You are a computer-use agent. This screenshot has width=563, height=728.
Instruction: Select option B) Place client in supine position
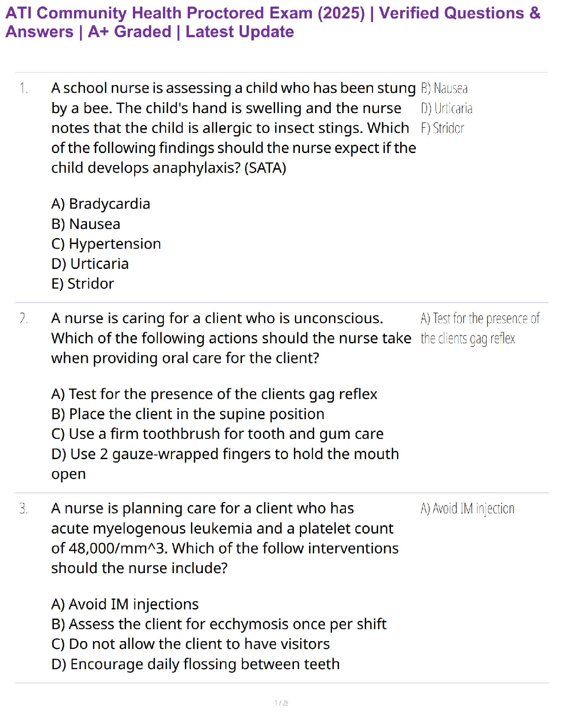pyautogui.click(x=188, y=414)
